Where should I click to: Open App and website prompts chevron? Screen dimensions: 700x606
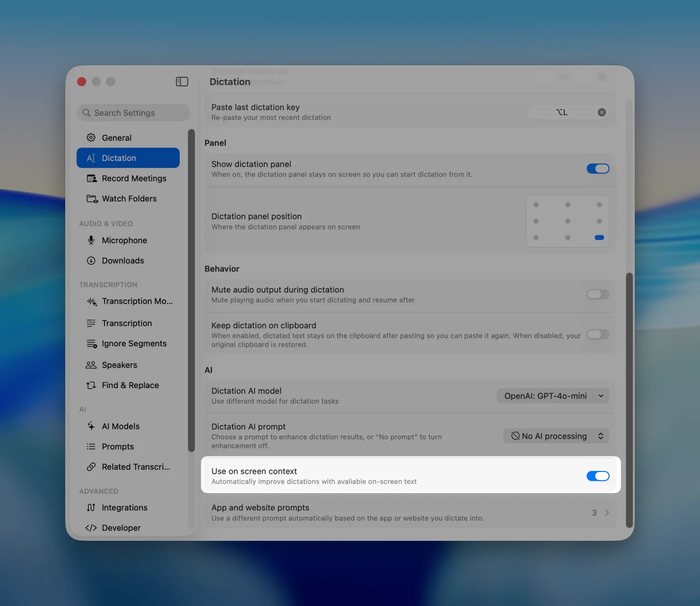pos(607,512)
